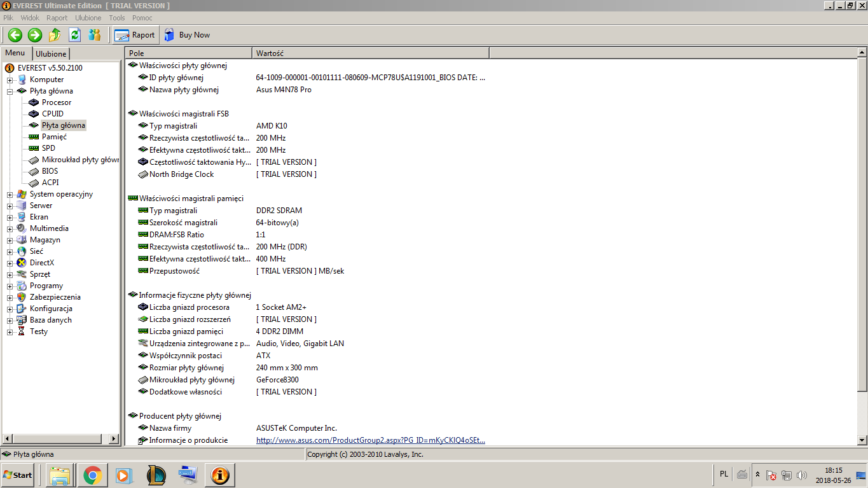868x488 pixels.
Task: Expand the Sieć tree node
Action: tap(10, 251)
